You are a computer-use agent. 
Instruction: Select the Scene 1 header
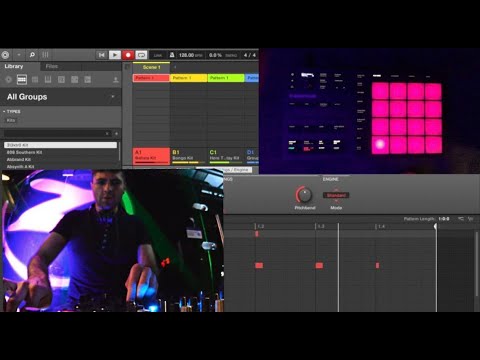151,67
